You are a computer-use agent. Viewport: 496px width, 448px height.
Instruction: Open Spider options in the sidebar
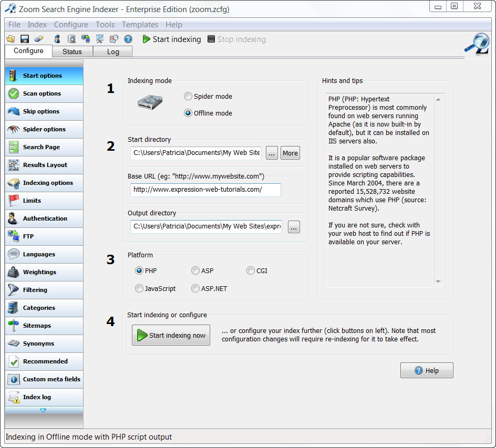point(44,129)
